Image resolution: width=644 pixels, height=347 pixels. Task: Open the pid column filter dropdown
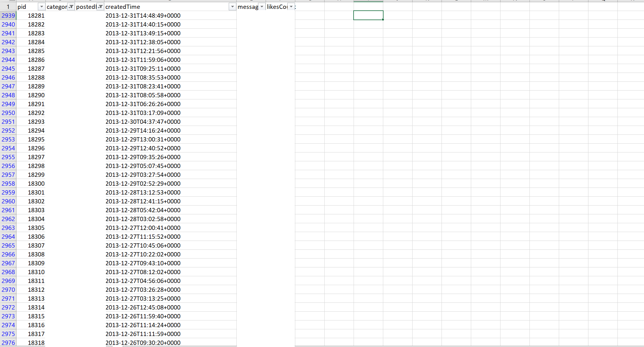[x=42, y=7]
